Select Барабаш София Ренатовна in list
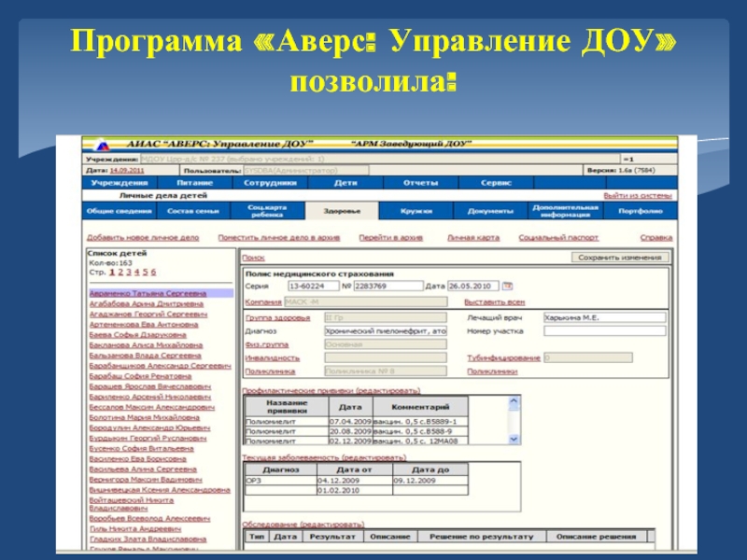Viewport: 747px width, 560px height. pyautogui.click(x=140, y=376)
